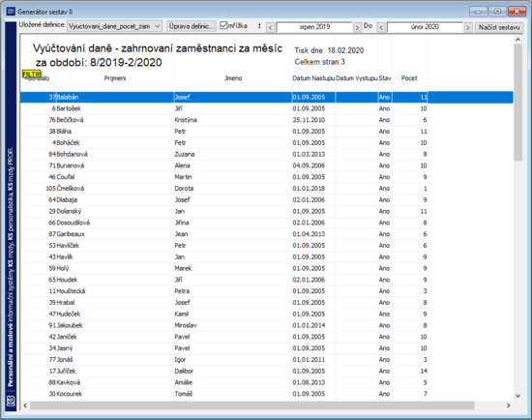The height and width of the screenshot is (420, 532).
Task: Click the vertical scrollbar down arrow
Action: click(x=517, y=396)
